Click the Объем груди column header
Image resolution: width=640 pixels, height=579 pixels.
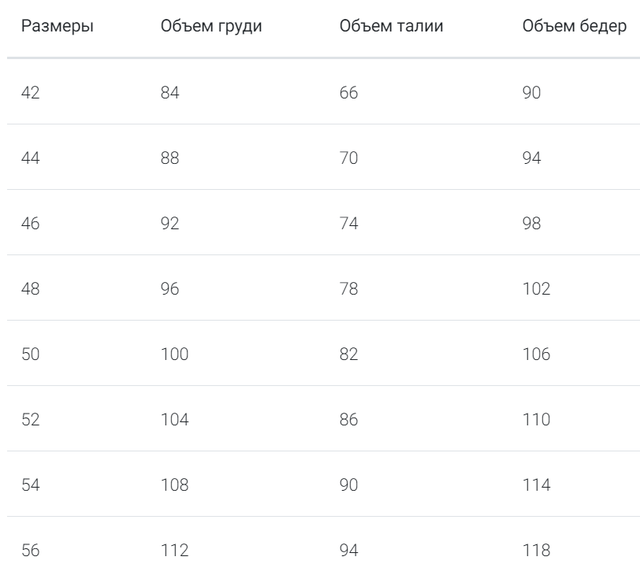[211, 26]
